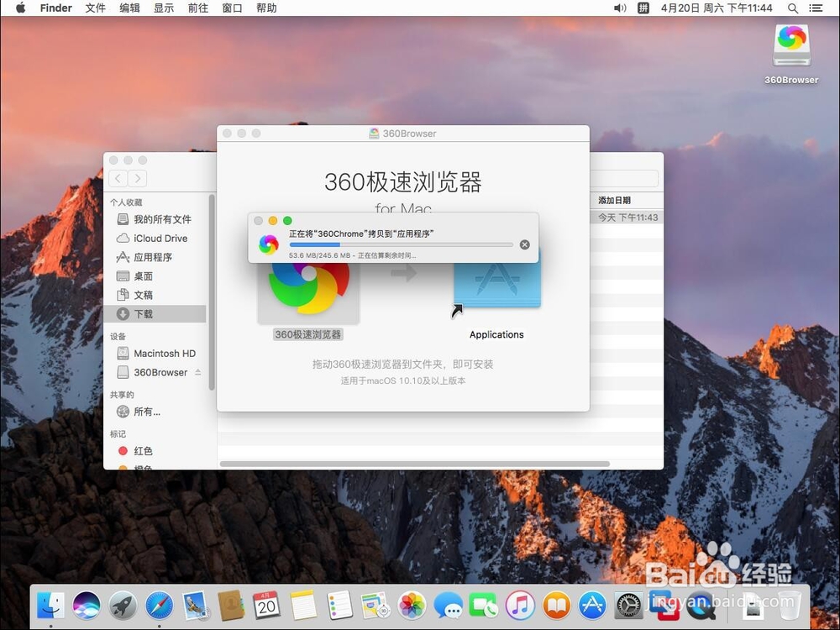
Task: Zoom the copy progress dialog
Action: click(287, 221)
